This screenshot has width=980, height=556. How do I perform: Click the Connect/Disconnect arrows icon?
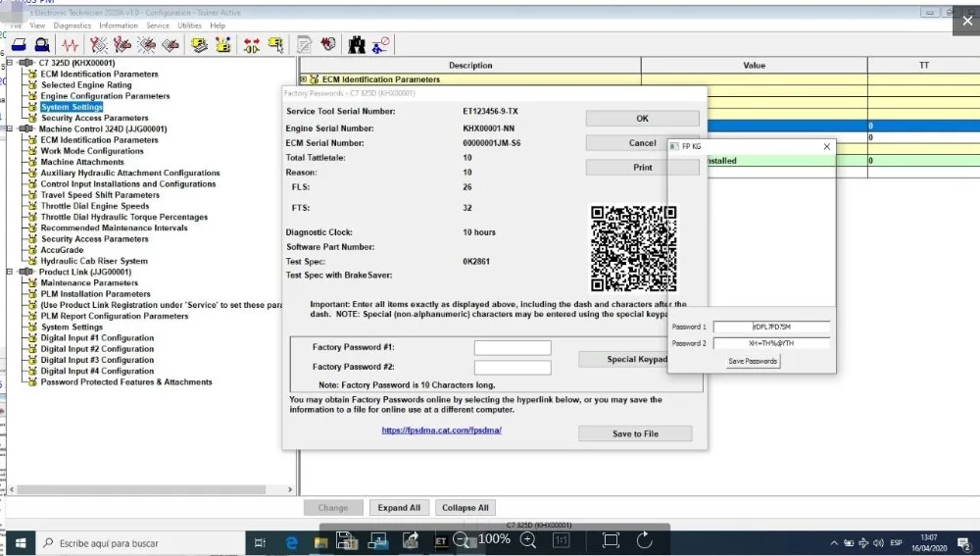click(x=252, y=45)
